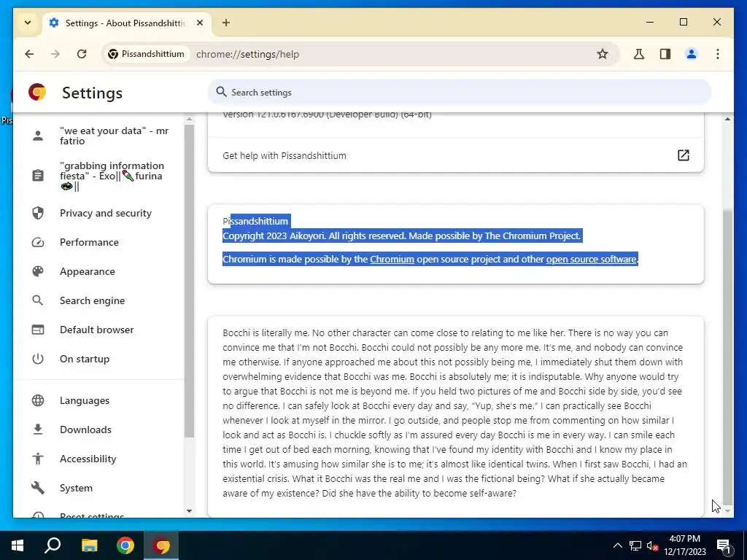This screenshot has width=747, height=560.
Task: Click the external link icon for Get help
Action: click(x=683, y=155)
